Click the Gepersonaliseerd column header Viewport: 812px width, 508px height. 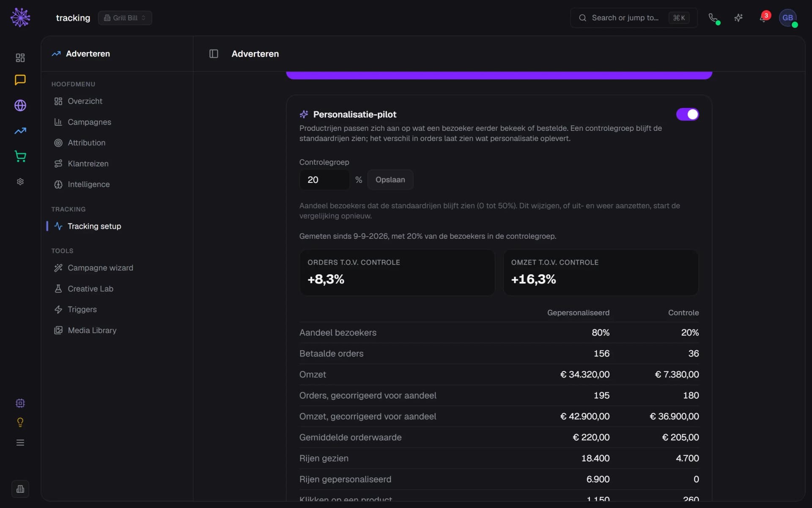click(578, 312)
